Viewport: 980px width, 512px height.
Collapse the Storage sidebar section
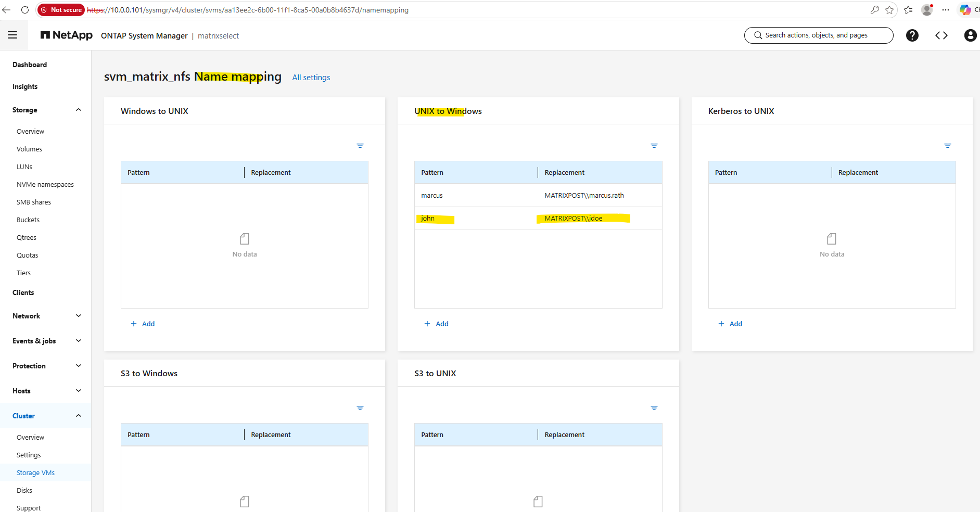click(x=79, y=110)
